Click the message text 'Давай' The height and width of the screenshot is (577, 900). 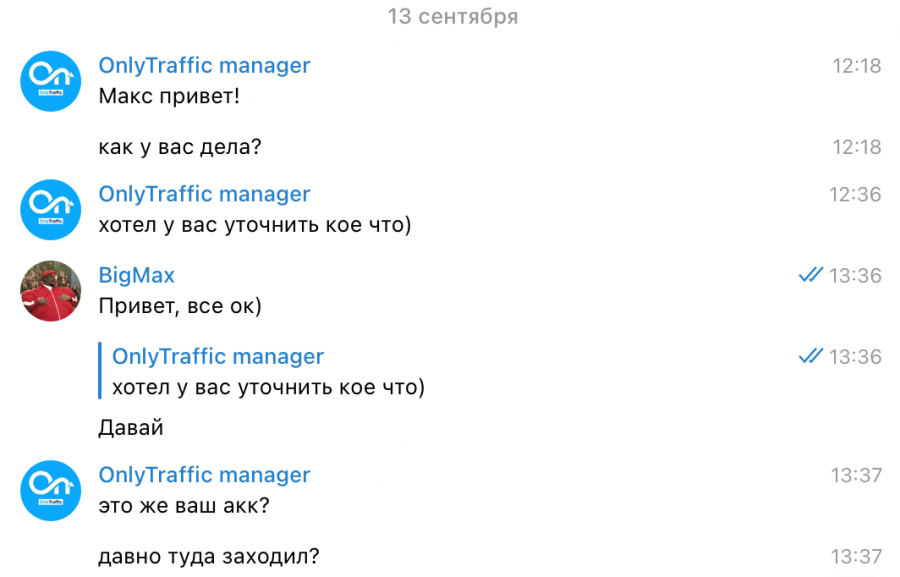[x=131, y=428]
